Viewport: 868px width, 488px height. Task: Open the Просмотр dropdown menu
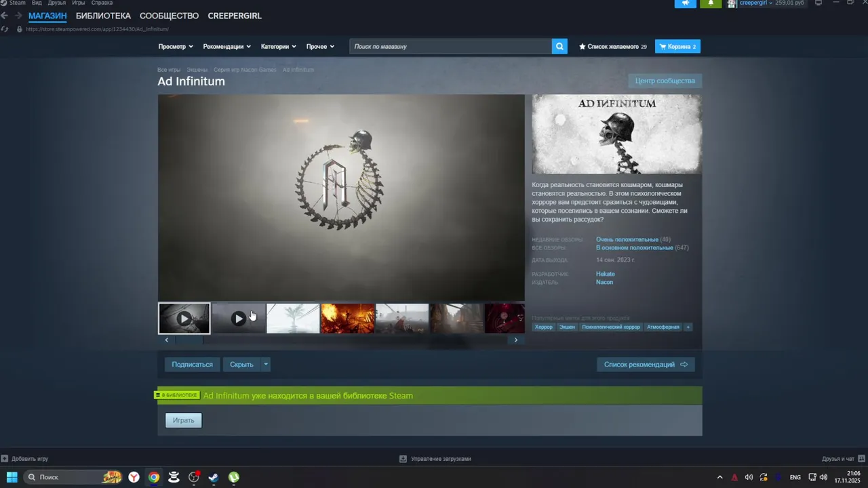(x=176, y=46)
